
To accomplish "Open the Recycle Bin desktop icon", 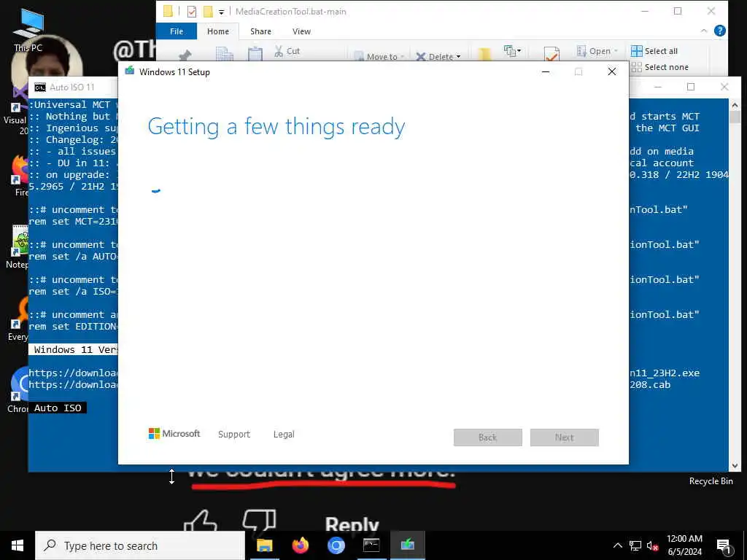I will coord(711,481).
